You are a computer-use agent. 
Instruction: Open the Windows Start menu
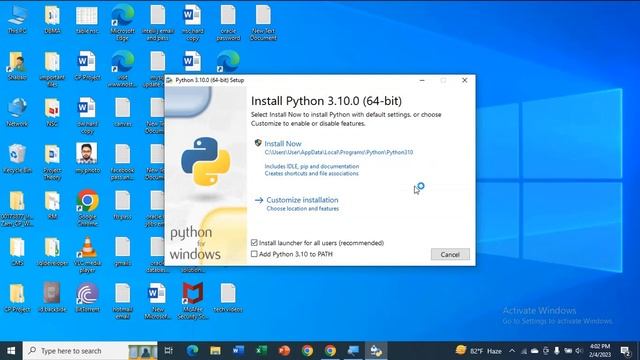pyautogui.click(x=11, y=351)
